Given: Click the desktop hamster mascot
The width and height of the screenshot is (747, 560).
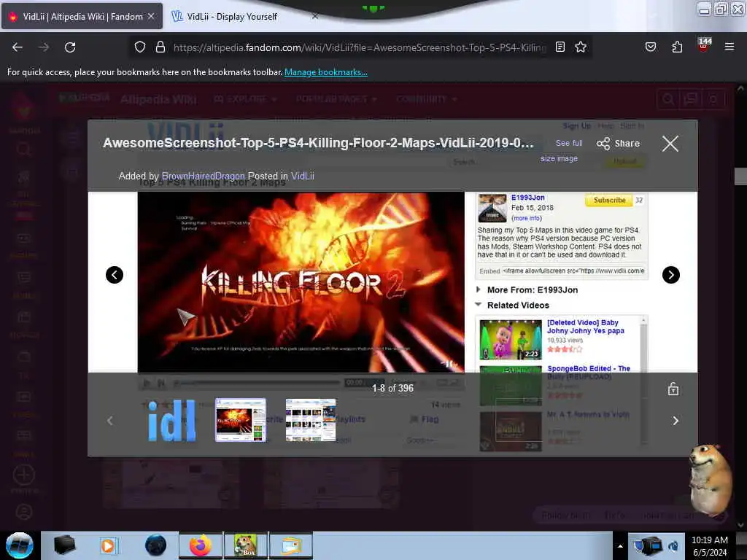Looking at the screenshot, I should [x=711, y=480].
